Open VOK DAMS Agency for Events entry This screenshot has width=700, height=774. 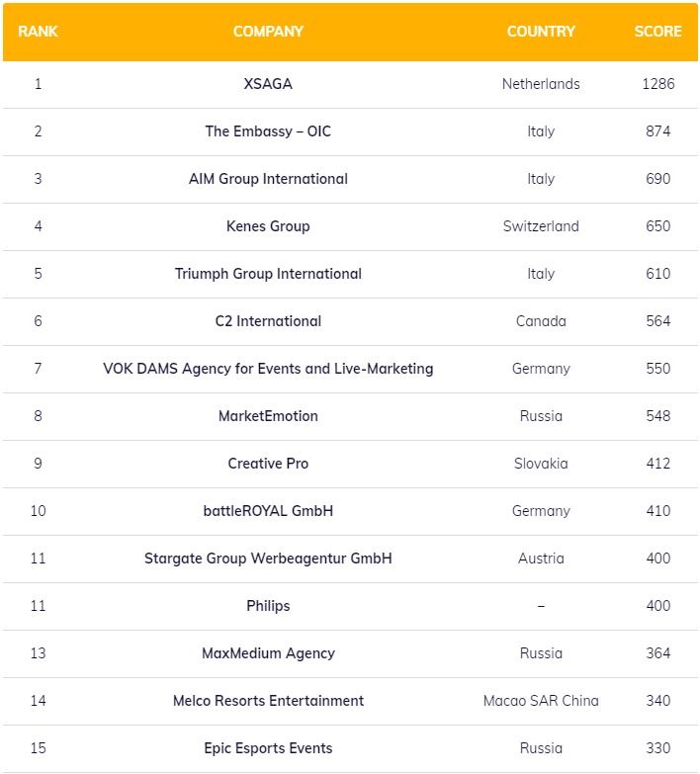click(268, 369)
